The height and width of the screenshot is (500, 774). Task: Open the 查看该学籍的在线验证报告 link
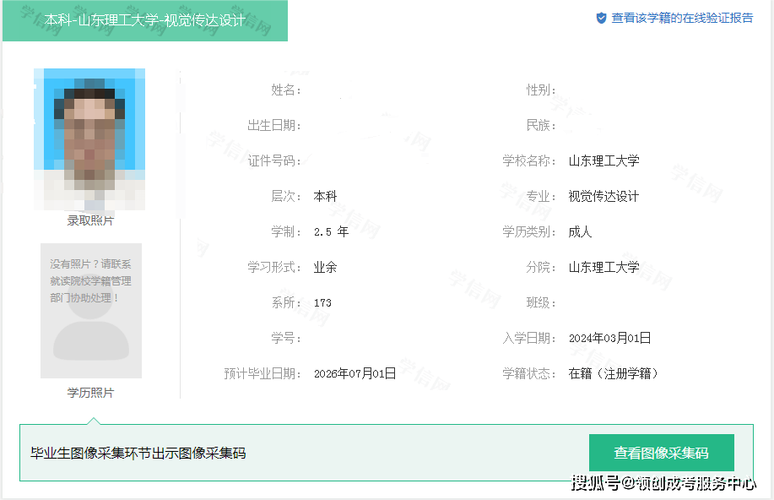tap(682, 18)
